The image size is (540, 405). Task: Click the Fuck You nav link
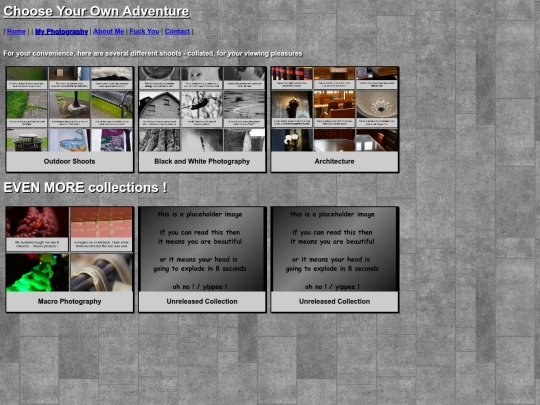pos(144,31)
